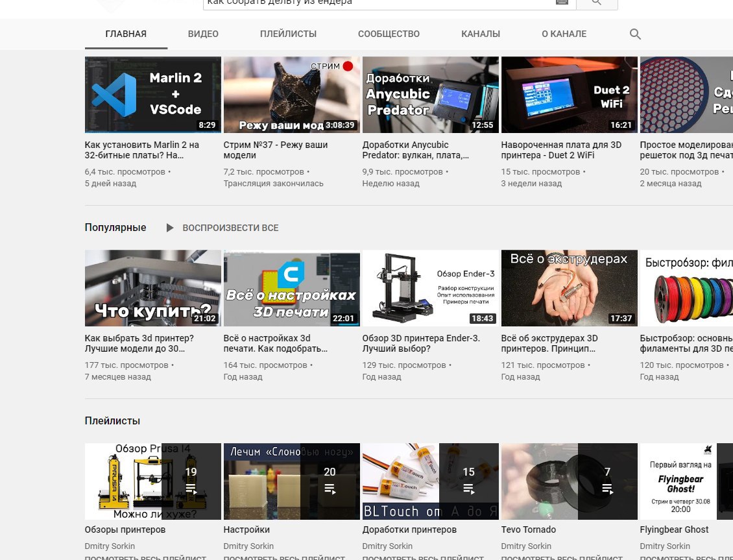Viewport: 733px width, 560px height.
Task: Click the main search button
Action: [x=597, y=4]
